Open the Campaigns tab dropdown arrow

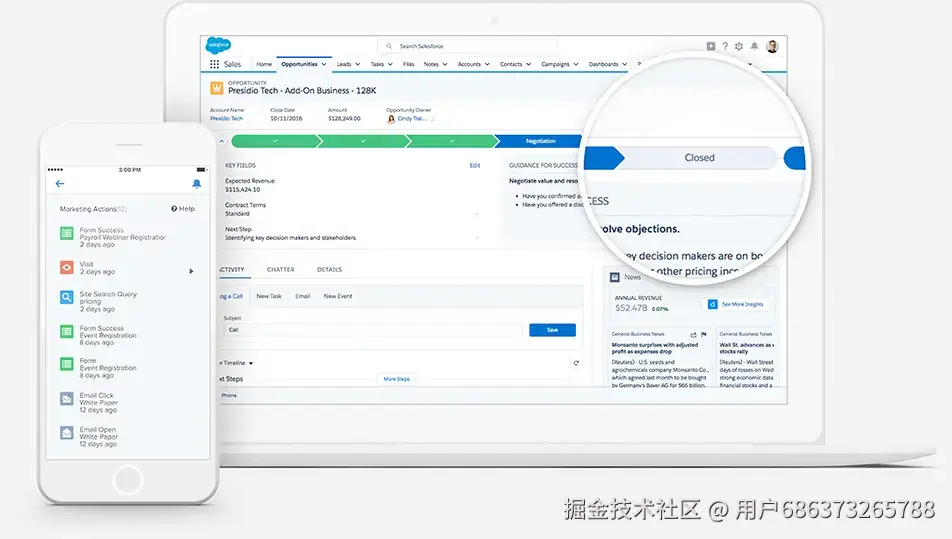tap(576, 64)
